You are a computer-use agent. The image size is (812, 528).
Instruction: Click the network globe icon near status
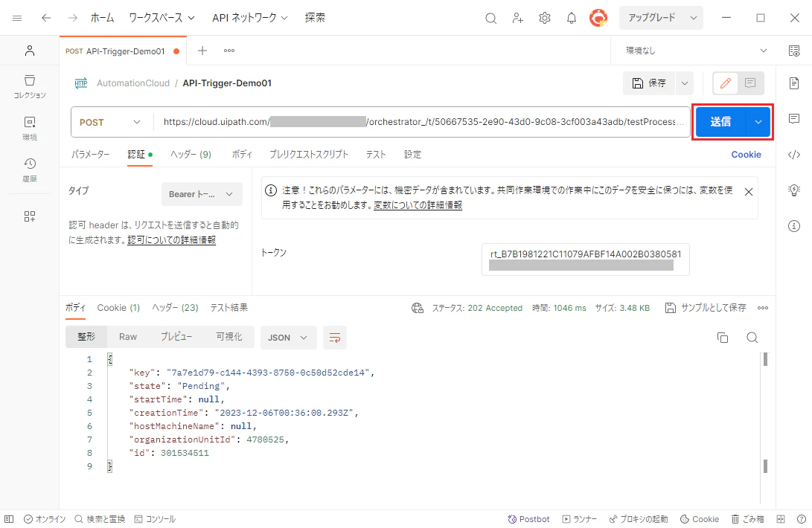[x=417, y=308]
